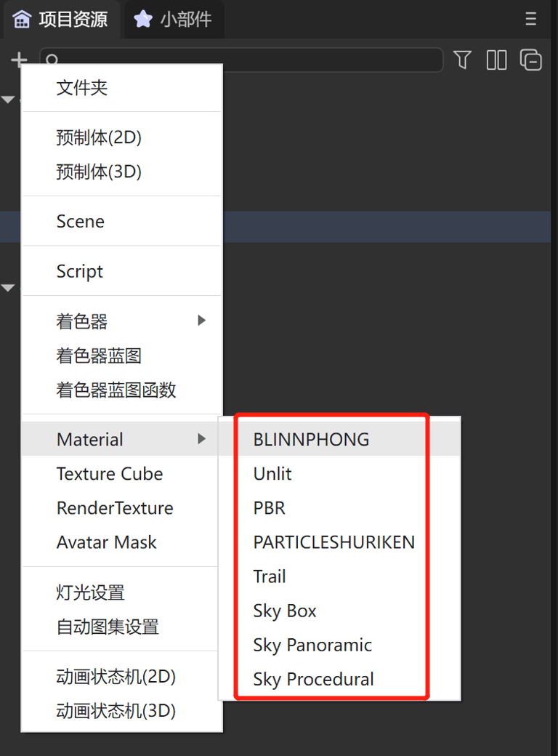
Task: Click the star icon on widgets tab
Action: (x=143, y=19)
